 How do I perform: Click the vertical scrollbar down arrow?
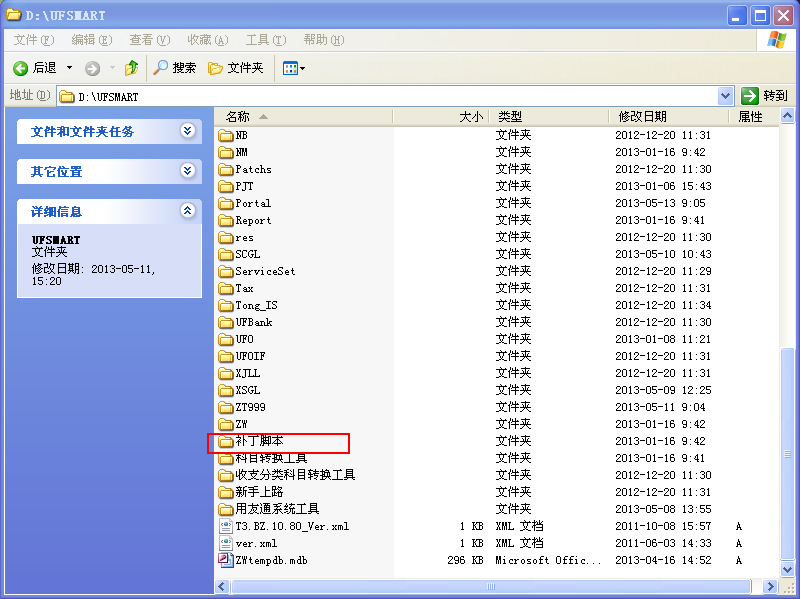[x=787, y=568]
